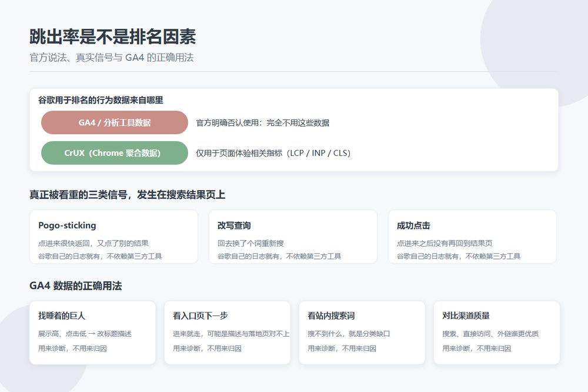Click the log note under 成功点击
Screen dimensions: 588x392
459,256
